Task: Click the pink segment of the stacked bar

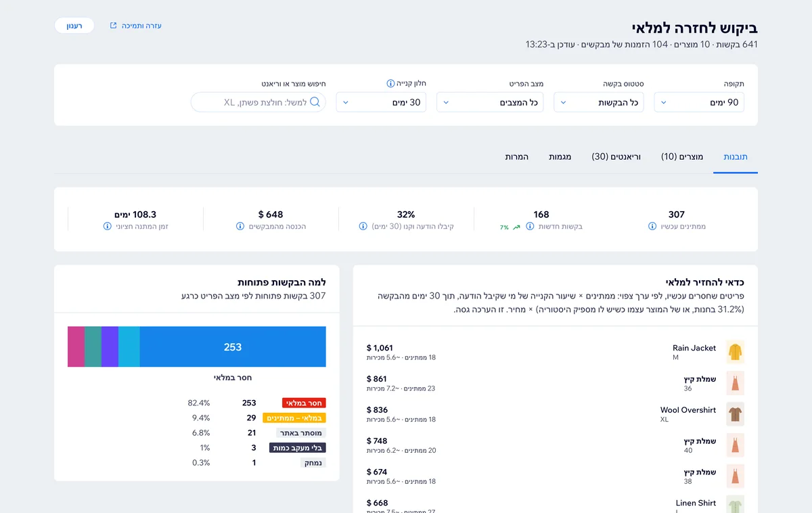Action: (x=76, y=347)
